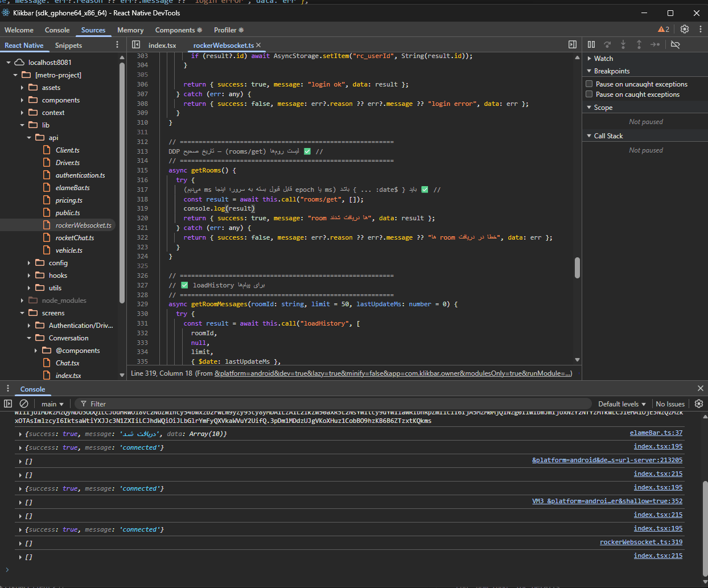This screenshot has width=708, height=588.
Task: Click the console output vertical scrollbar
Action: pos(705,529)
